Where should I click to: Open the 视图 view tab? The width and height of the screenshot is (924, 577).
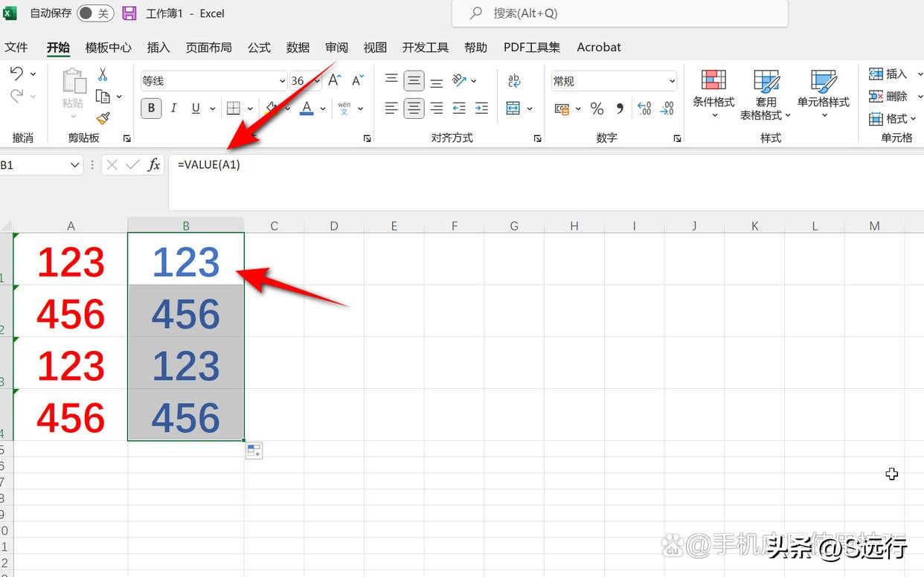point(375,47)
